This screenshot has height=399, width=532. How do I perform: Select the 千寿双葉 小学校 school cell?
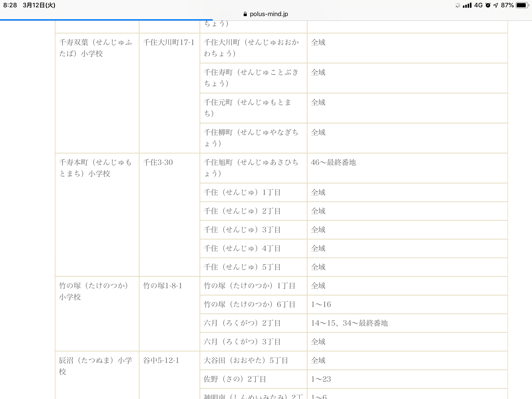[x=96, y=48]
